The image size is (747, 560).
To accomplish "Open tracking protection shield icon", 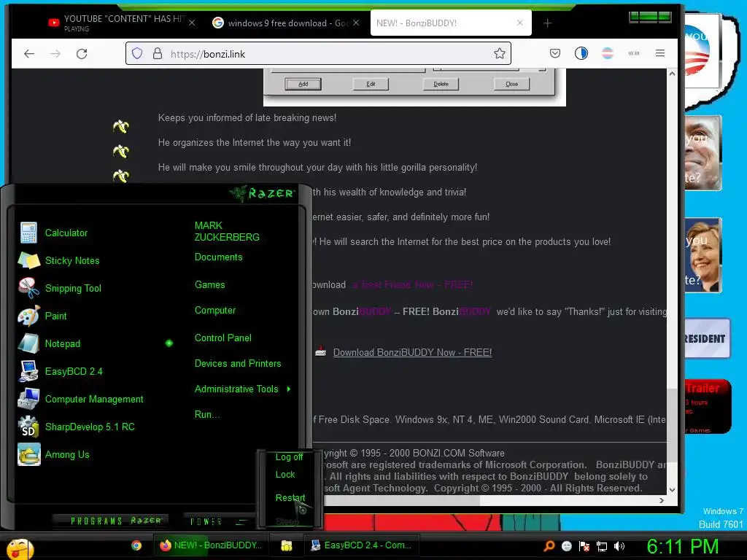I will click(137, 53).
